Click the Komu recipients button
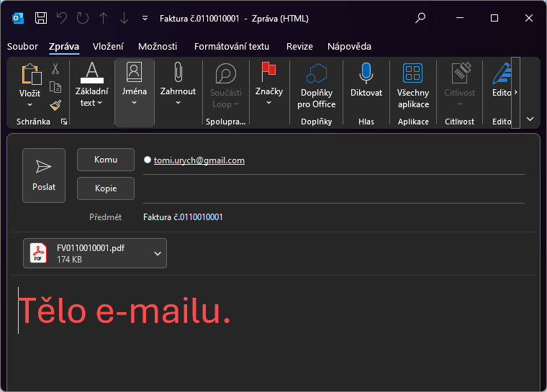The width and height of the screenshot is (547, 392). point(106,160)
